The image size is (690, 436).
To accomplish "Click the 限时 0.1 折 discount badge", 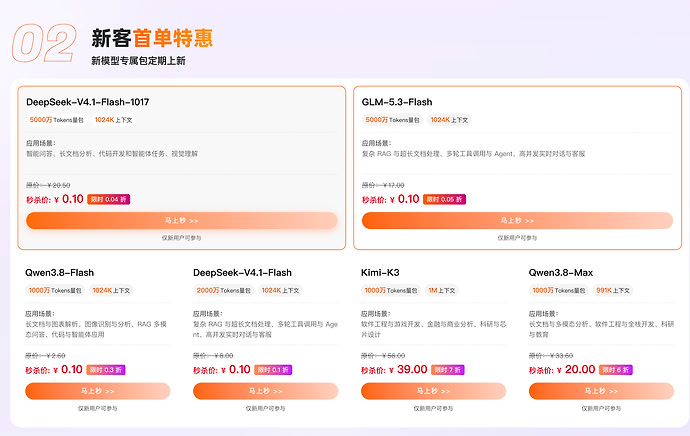I will [273, 370].
